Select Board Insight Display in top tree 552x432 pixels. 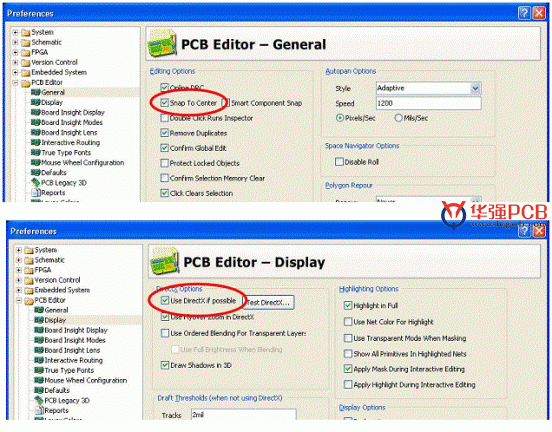tap(73, 112)
